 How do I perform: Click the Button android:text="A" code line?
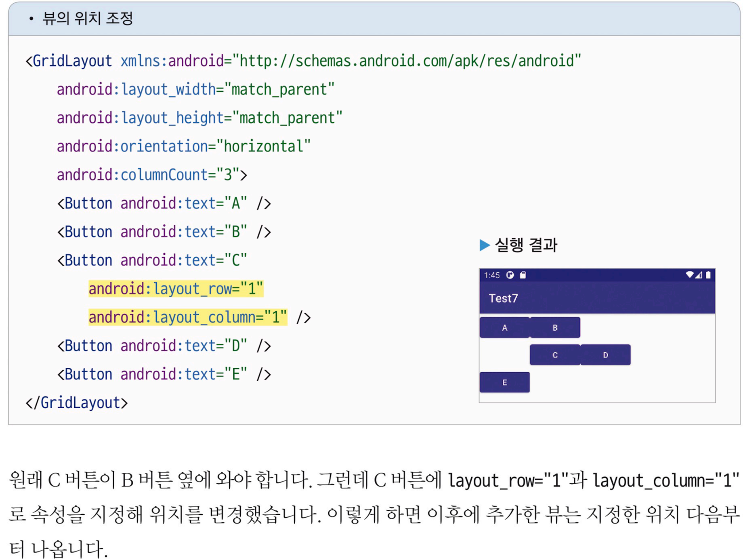click(164, 203)
